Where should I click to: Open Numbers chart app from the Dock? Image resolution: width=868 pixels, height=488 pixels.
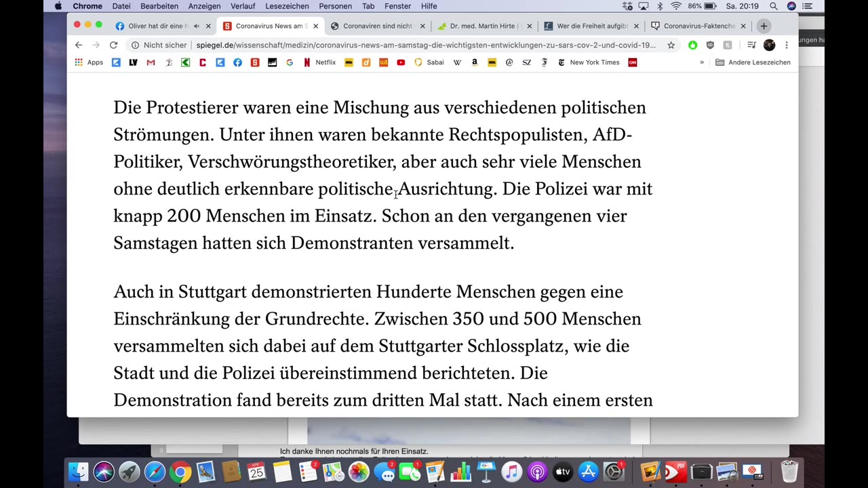tap(460, 472)
